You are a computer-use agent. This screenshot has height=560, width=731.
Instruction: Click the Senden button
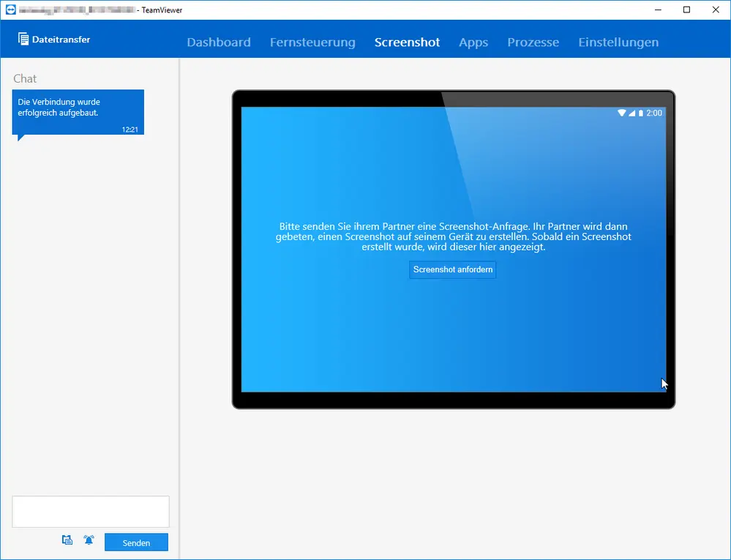(x=136, y=542)
